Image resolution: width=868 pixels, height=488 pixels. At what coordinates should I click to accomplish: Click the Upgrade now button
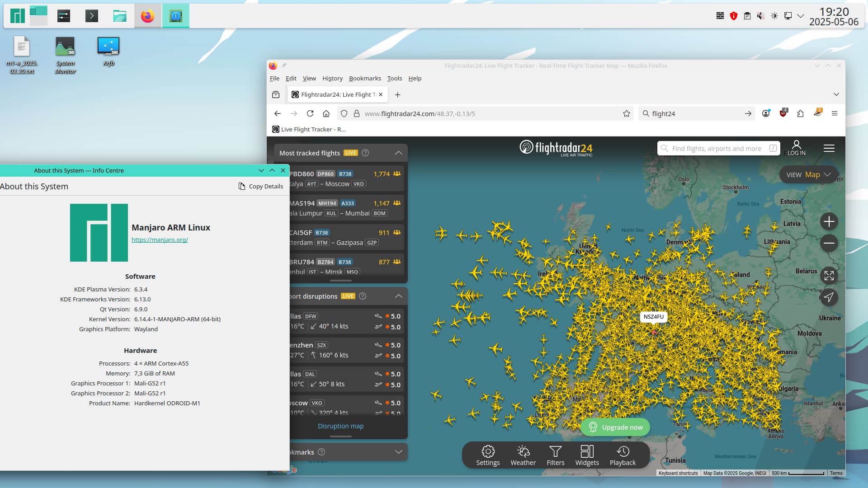tap(615, 427)
